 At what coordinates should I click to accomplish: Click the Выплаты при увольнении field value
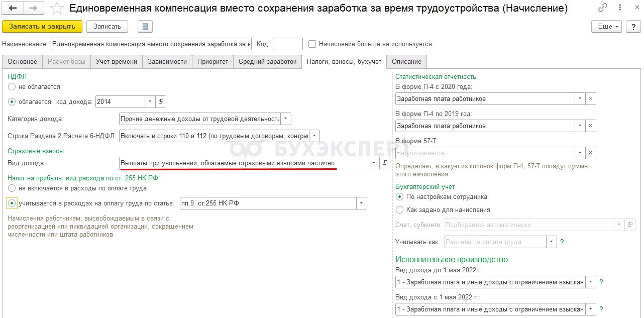tap(244, 163)
